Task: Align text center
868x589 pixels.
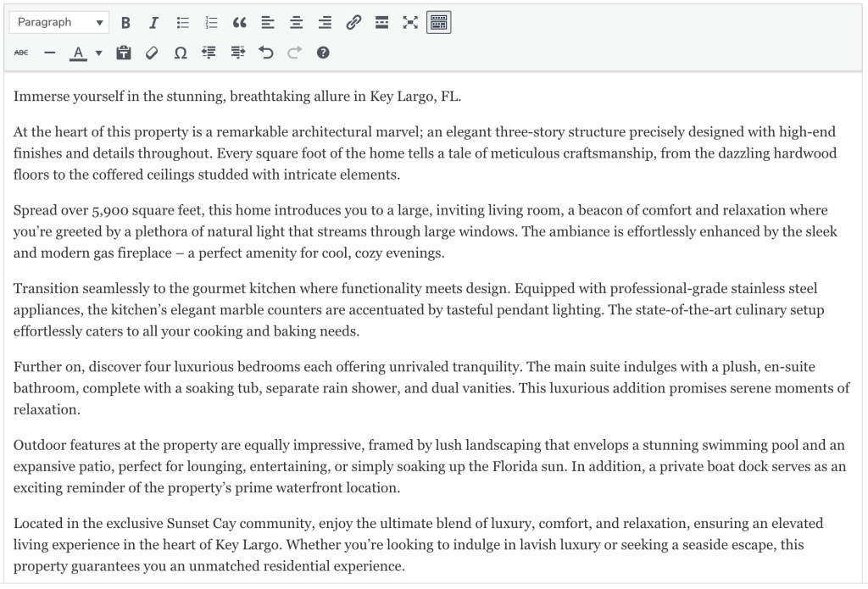Action: (x=296, y=23)
